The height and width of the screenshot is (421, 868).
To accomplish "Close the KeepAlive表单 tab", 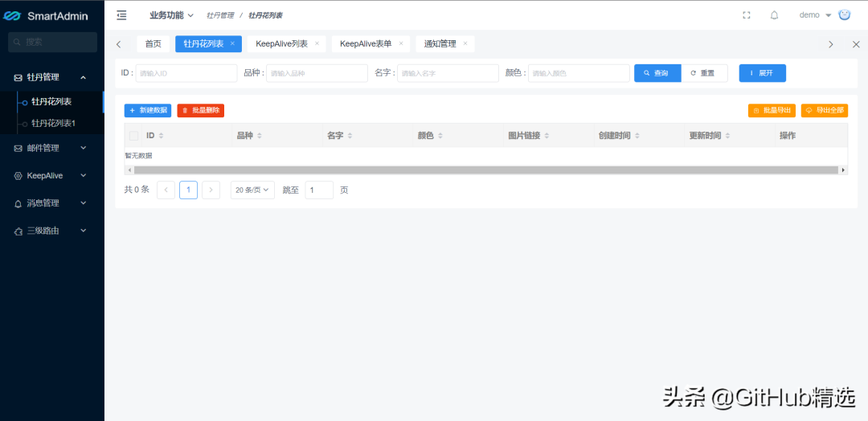I will click(x=401, y=43).
